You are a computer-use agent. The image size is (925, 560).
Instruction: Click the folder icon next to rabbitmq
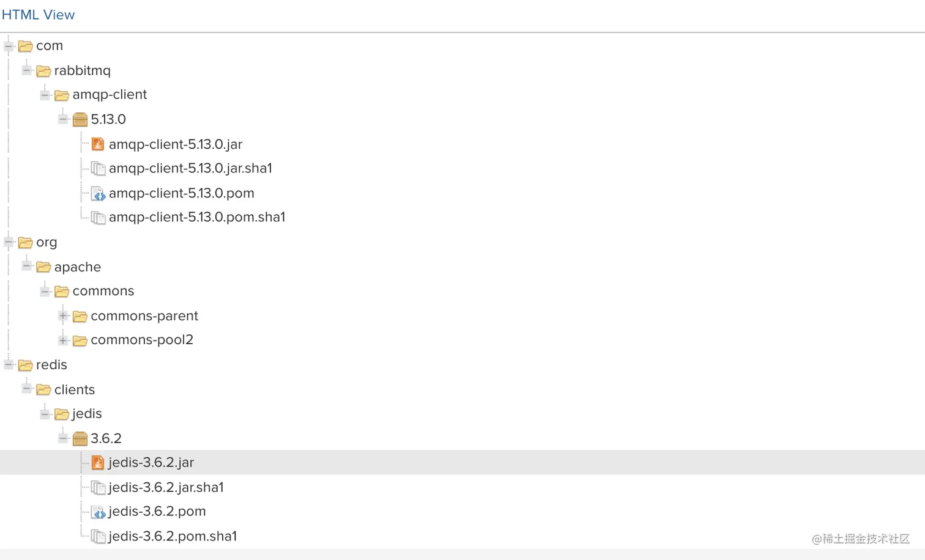click(x=43, y=71)
